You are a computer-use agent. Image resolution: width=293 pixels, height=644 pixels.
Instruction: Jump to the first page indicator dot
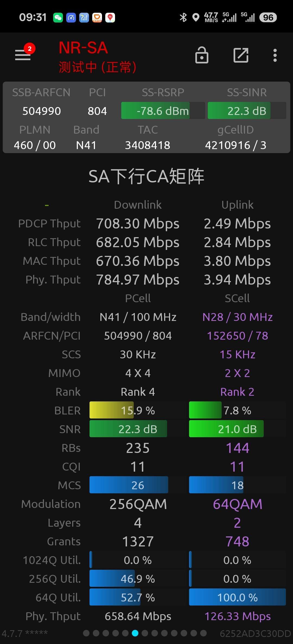(86, 633)
